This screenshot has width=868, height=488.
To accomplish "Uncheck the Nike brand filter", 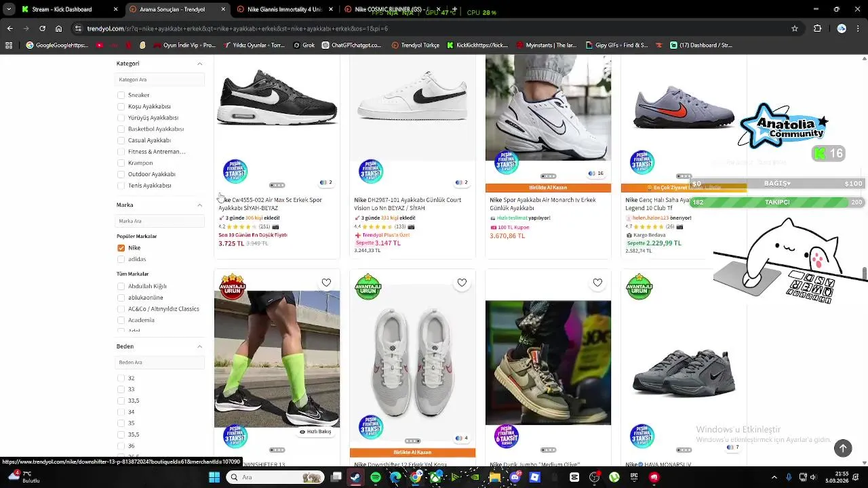I will click(x=121, y=248).
